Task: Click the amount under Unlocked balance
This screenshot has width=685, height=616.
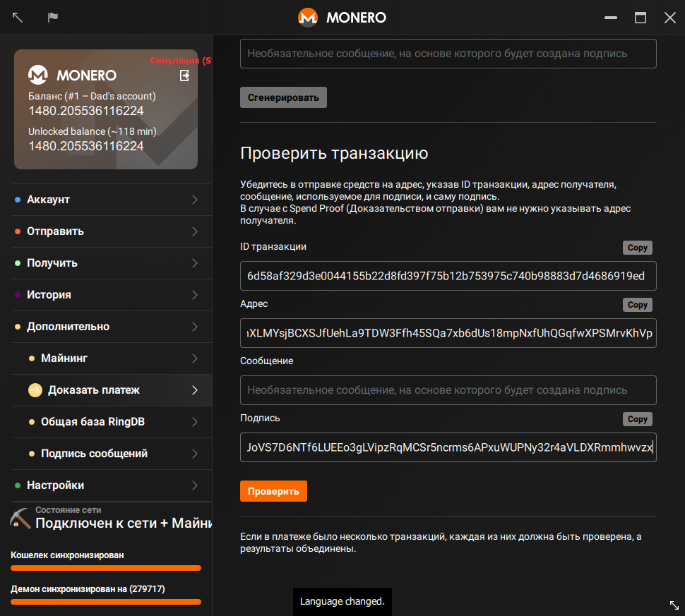Action: [x=86, y=146]
